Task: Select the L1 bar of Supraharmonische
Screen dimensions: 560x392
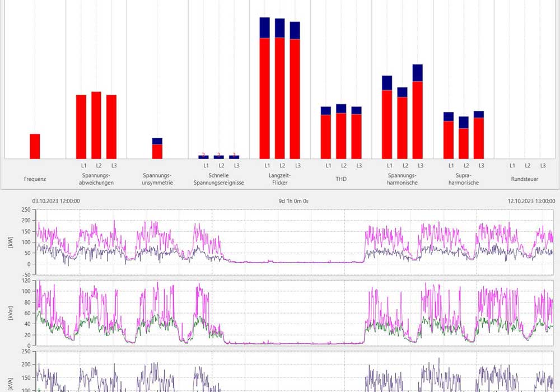Action: pyautogui.click(x=449, y=136)
